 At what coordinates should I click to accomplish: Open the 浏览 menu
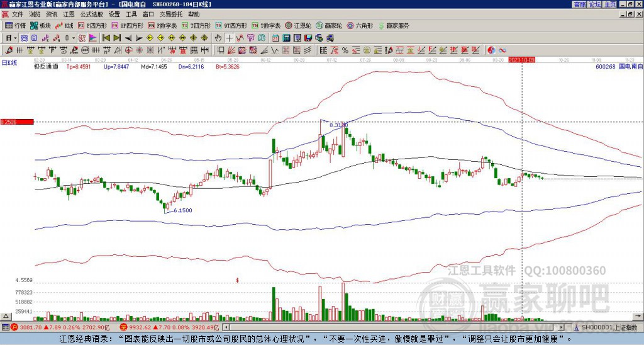click(35, 14)
